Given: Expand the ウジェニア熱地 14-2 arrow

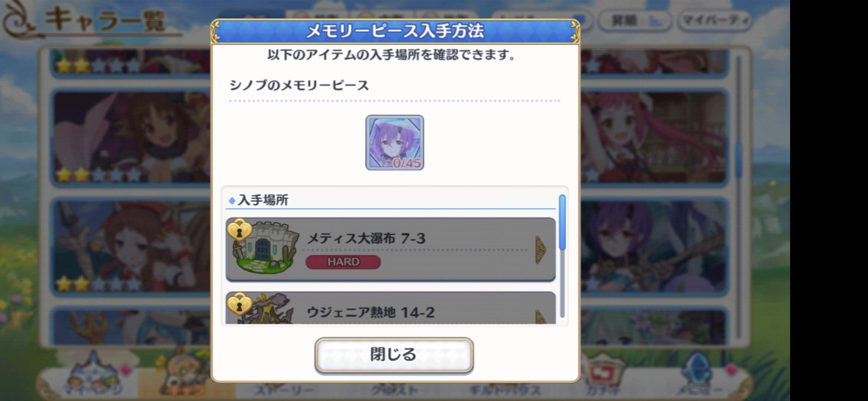Looking at the screenshot, I should [540, 317].
